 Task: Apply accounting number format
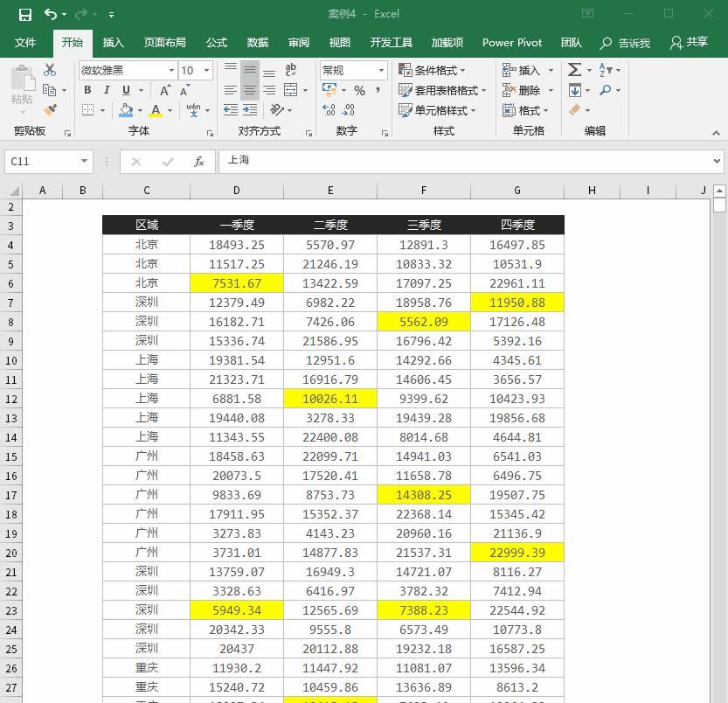point(329,90)
